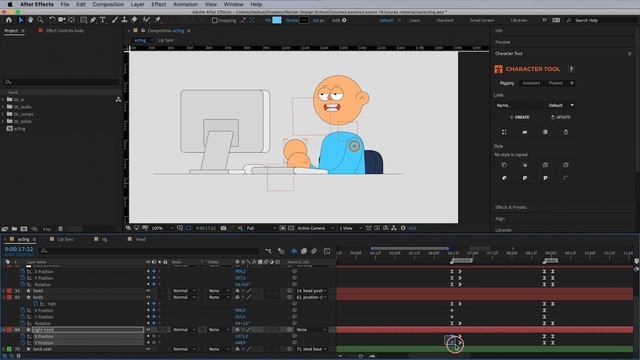
Task: Open the 1 View layout dropdown
Action: (350, 228)
